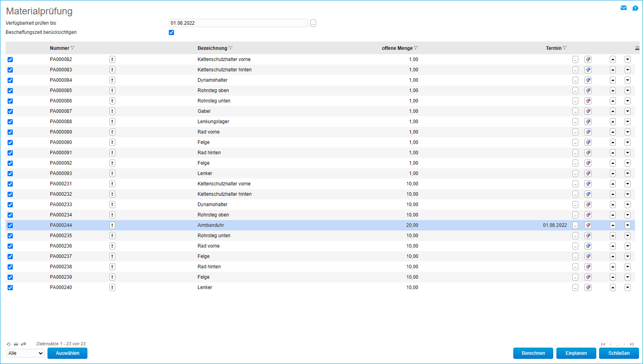Image resolution: width=643 pixels, height=364 pixels.
Task: Open Termin picker for PA000244 Armbanduhr
Action: pos(575,225)
